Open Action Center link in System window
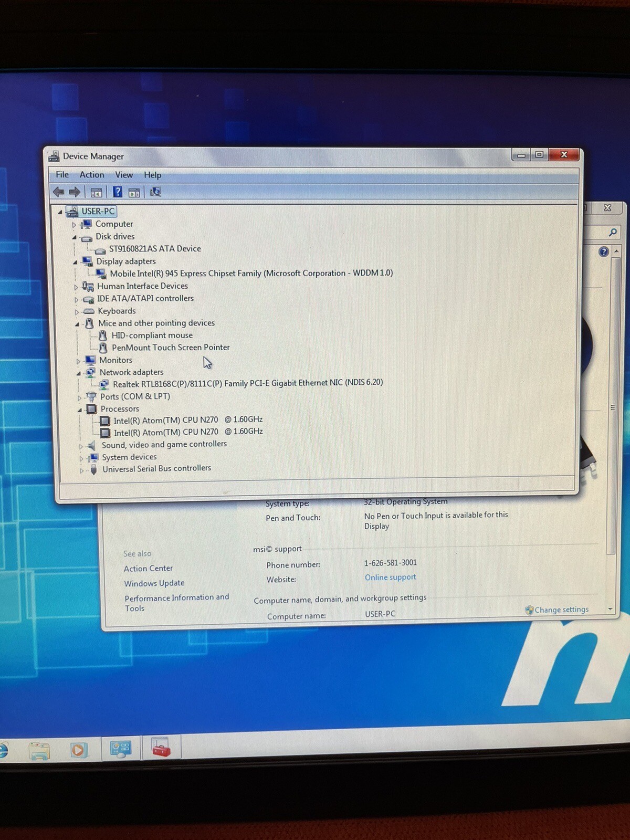The width and height of the screenshot is (630, 840). (148, 569)
